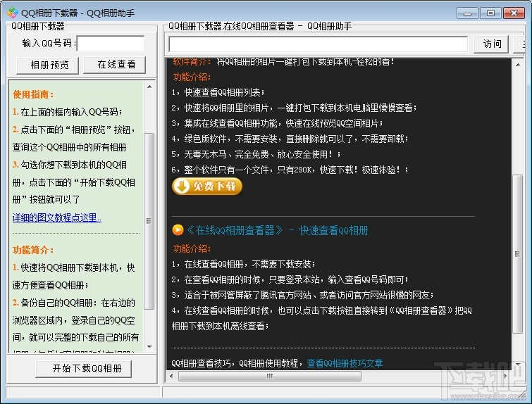
Task: Click the orange play icon beside 在线QQ相册查看器
Action: (x=178, y=230)
